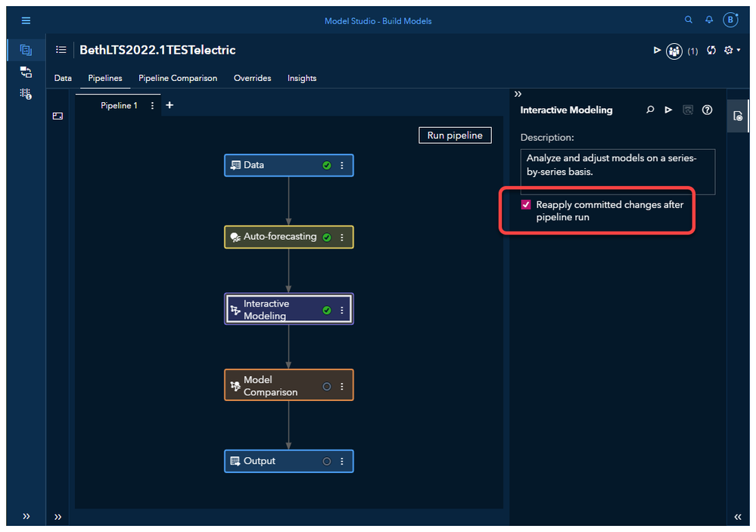Screen dimensions: 756x532
Task: Click the Output node pending status circle
Action: [327, 461]
